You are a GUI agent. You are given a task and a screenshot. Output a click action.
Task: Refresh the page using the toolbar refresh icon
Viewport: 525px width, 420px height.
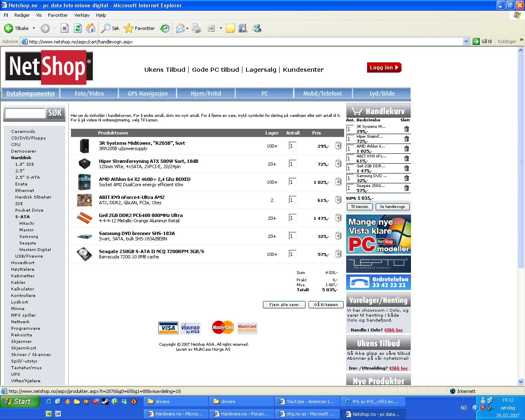tap(78, 28)
